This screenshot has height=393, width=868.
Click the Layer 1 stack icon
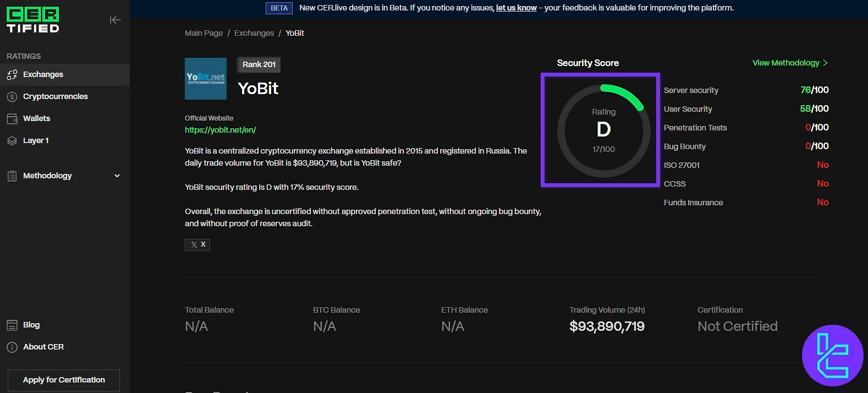click(12, 141)
